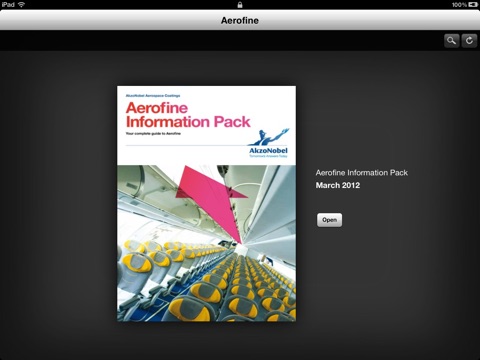Open the Aerofine Information Pack button

click(329, 220)
